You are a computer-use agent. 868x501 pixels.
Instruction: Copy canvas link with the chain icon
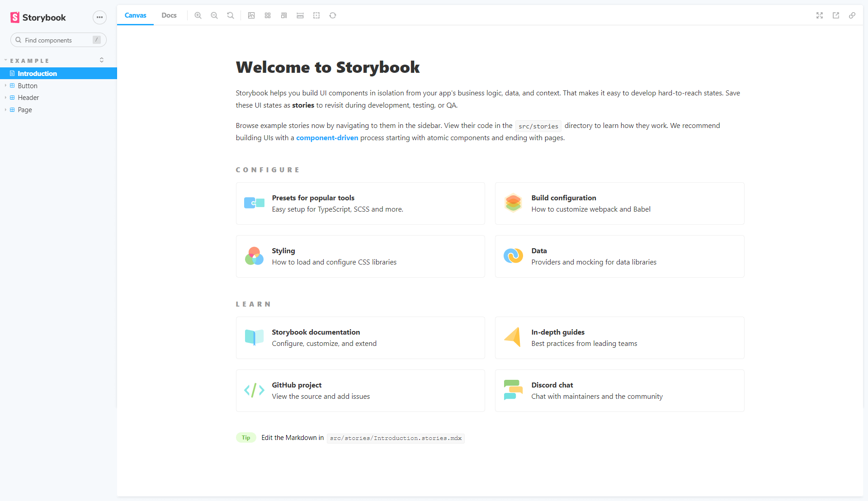tap(852, 15)
